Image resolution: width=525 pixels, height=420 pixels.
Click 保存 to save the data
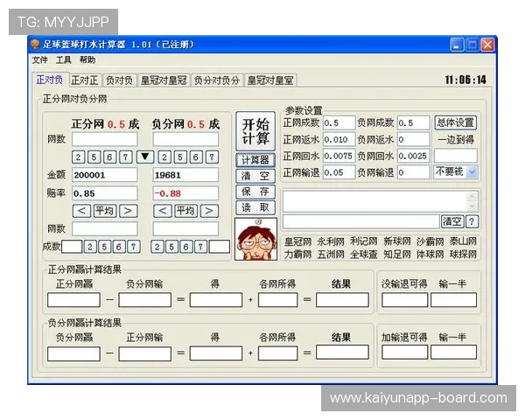tap(255, 192)
